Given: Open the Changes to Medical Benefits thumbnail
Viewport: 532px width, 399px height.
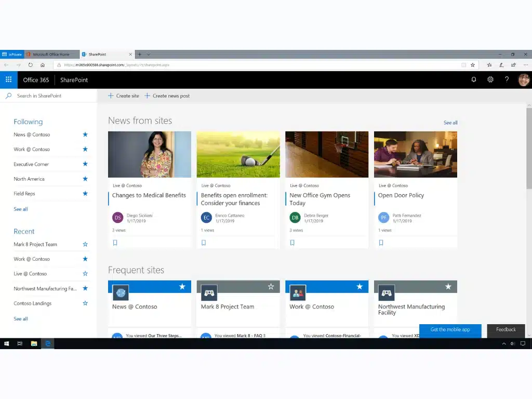Looking at the screenshot, I should [x=150, y=154].
